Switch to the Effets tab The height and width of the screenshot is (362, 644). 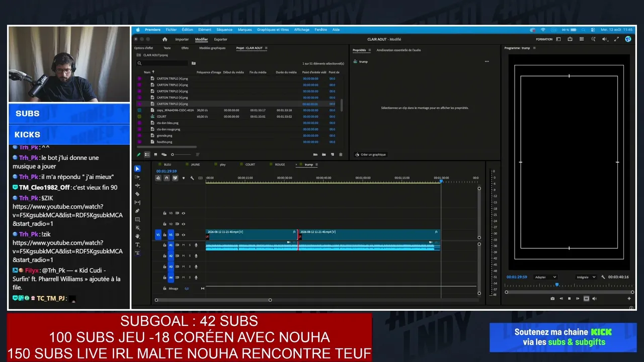tap(185, 48)
